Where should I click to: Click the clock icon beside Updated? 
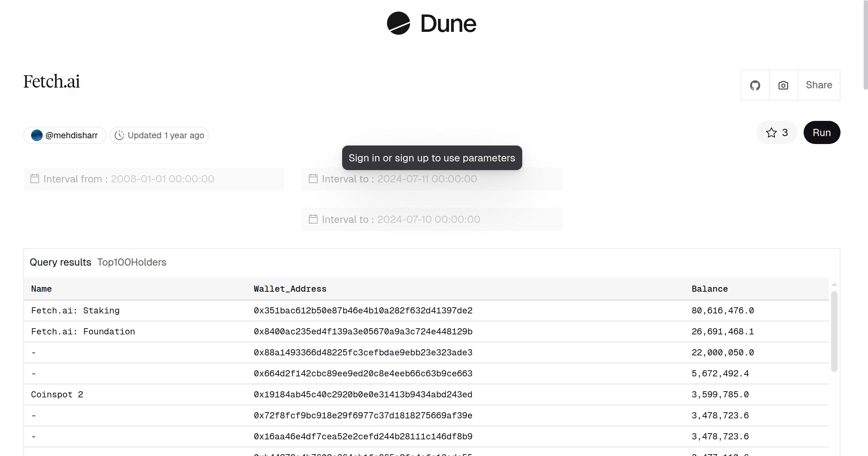click(x=119, y=135)
